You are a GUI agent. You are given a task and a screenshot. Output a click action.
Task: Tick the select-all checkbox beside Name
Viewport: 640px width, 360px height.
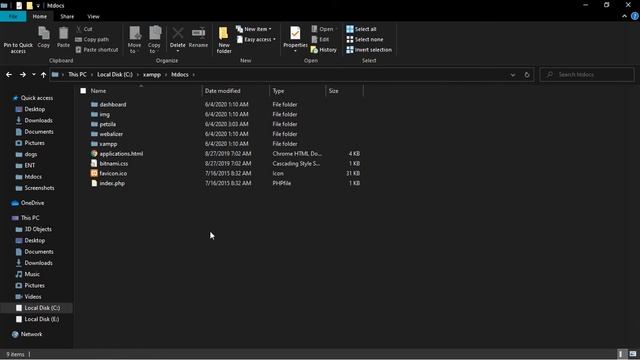[x=83, y=91]
